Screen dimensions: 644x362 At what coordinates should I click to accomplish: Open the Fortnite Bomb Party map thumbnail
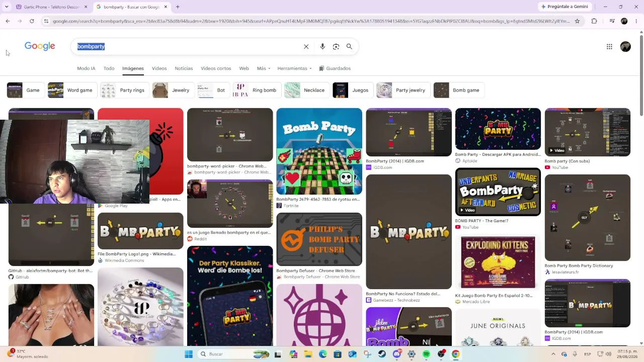[x=319, y=151]
